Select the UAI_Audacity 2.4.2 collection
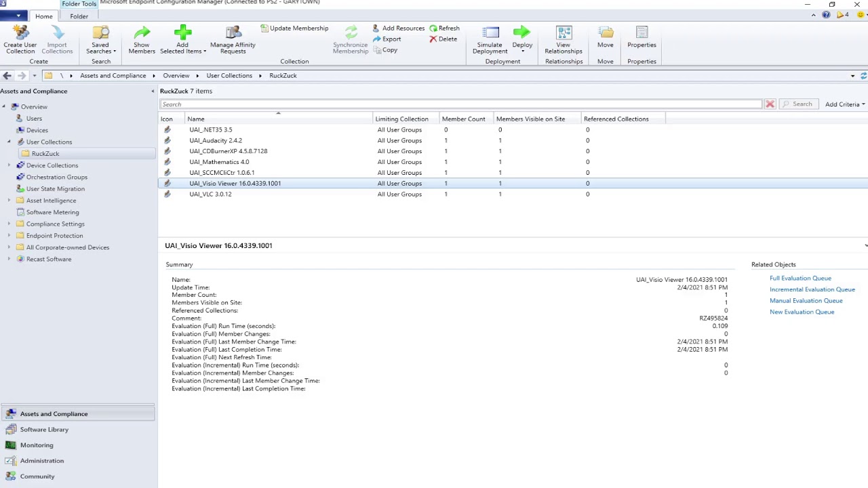 (x=513, y=140)
